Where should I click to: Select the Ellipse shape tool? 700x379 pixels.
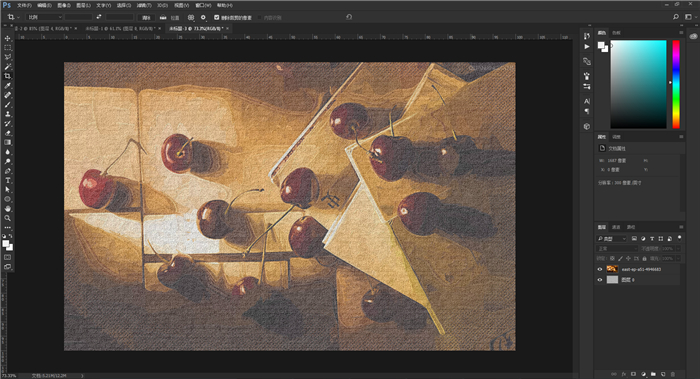(8, 199)
